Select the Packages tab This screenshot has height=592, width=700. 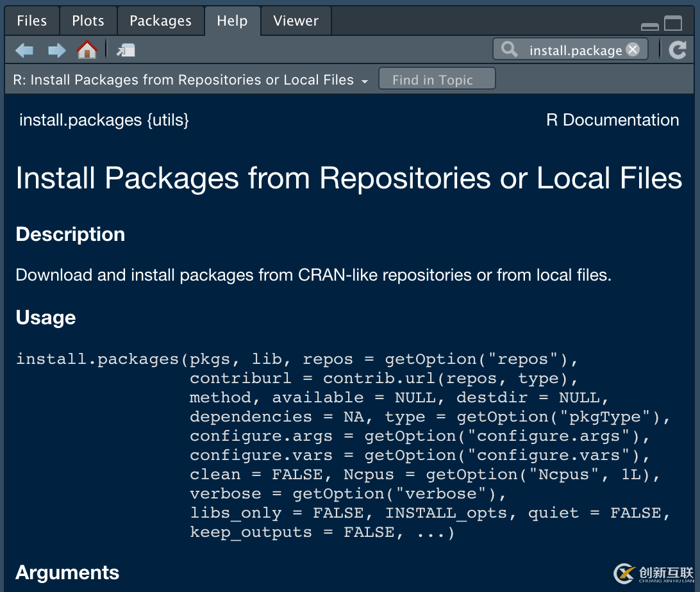(x=160, y=21)
